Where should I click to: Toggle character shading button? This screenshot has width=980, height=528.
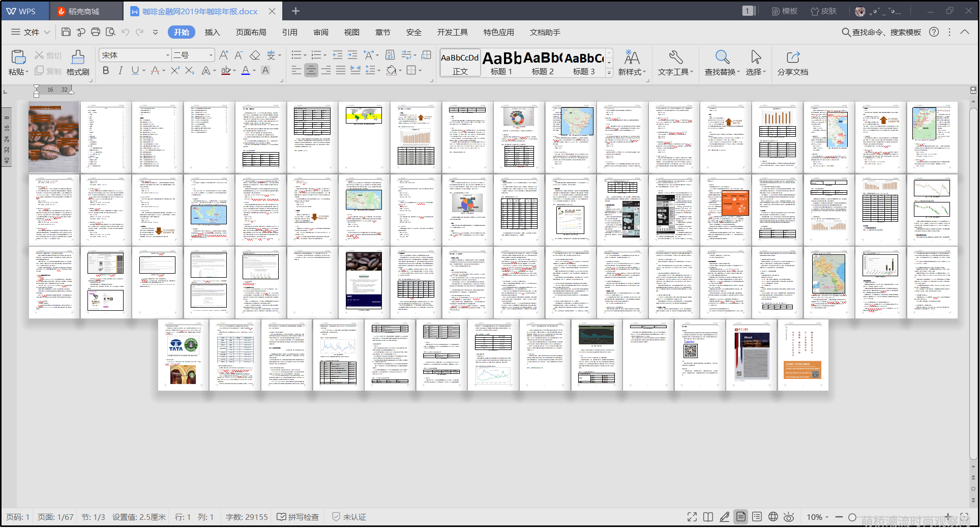(x=265, y=71)
